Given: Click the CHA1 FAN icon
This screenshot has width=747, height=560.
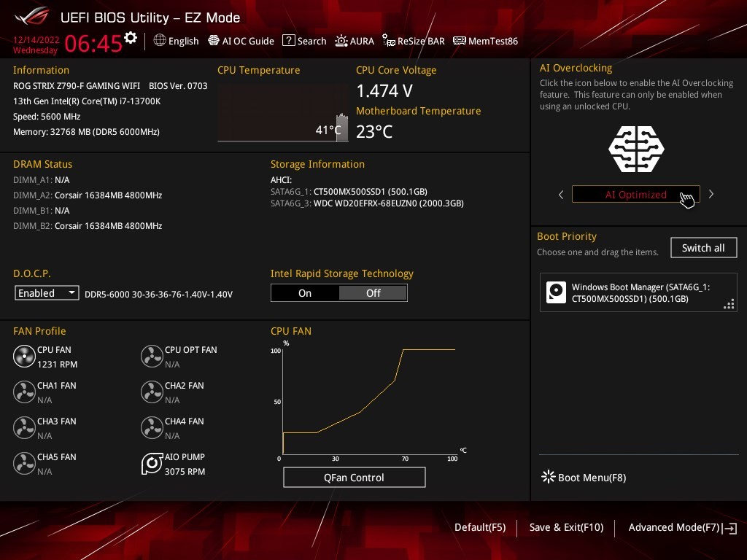Looking at the screenshot, I should pyautogui.click(x=24, y=392).
